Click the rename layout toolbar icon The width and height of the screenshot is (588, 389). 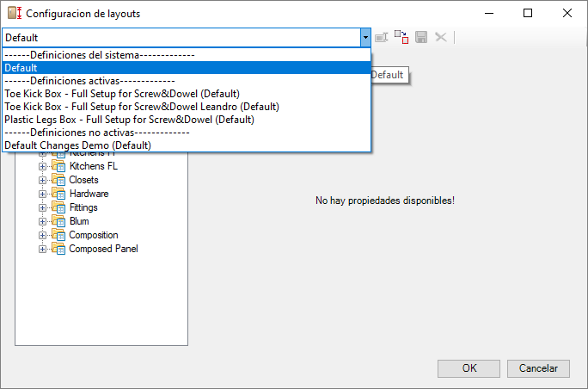pos(382,38)
